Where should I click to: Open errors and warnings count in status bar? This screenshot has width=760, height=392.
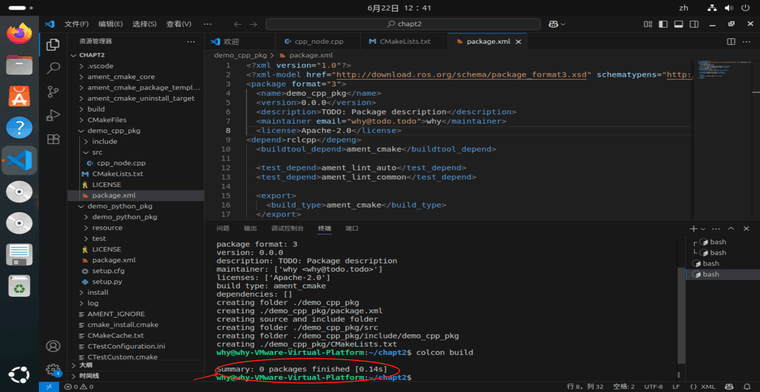tap(79, 387)
